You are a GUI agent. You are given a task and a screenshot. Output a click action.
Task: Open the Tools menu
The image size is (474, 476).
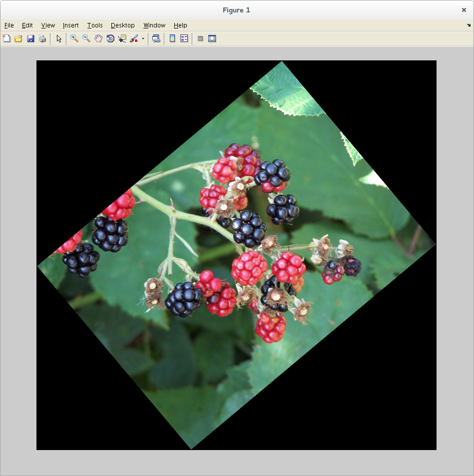(95, 25)
